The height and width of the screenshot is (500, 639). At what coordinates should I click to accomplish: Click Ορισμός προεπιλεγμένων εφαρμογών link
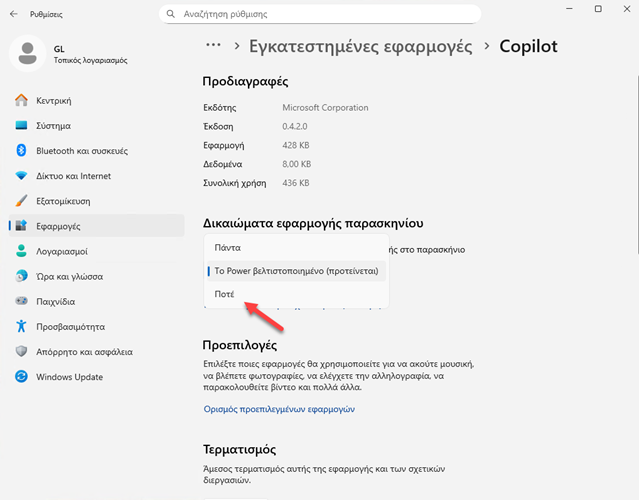tap(279, 408)
